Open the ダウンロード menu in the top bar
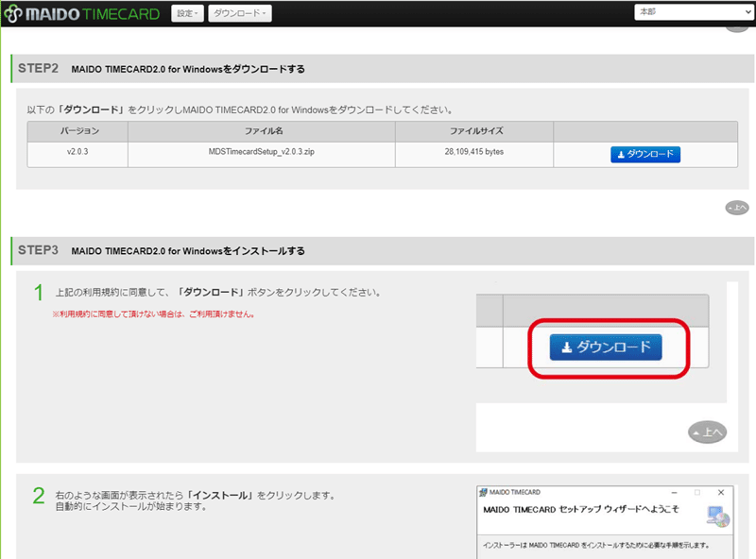 [x=240, y=13]
